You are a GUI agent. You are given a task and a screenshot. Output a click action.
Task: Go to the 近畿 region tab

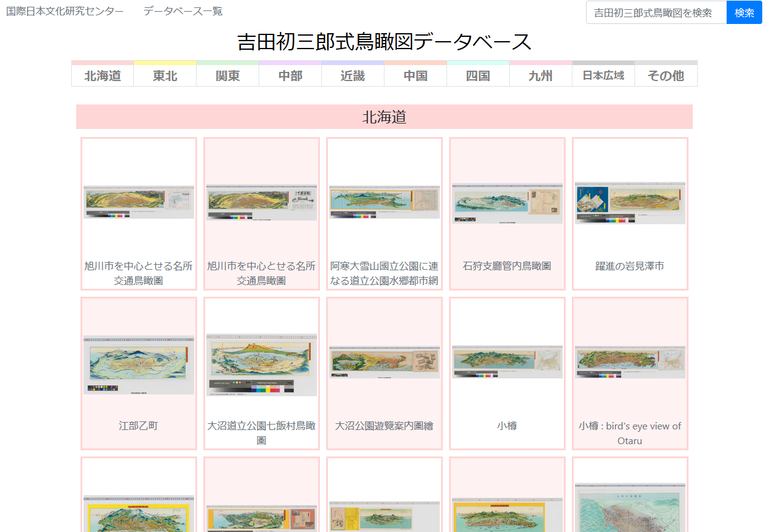click(353, 76)
